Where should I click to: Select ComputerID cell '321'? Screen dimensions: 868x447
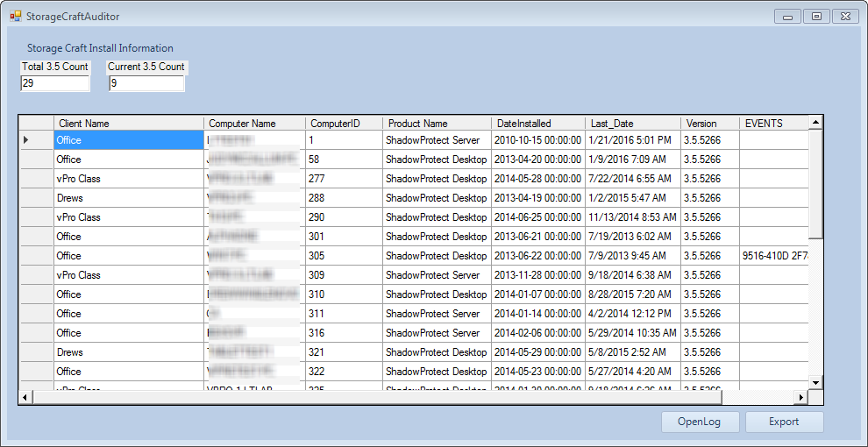(344, 352)
